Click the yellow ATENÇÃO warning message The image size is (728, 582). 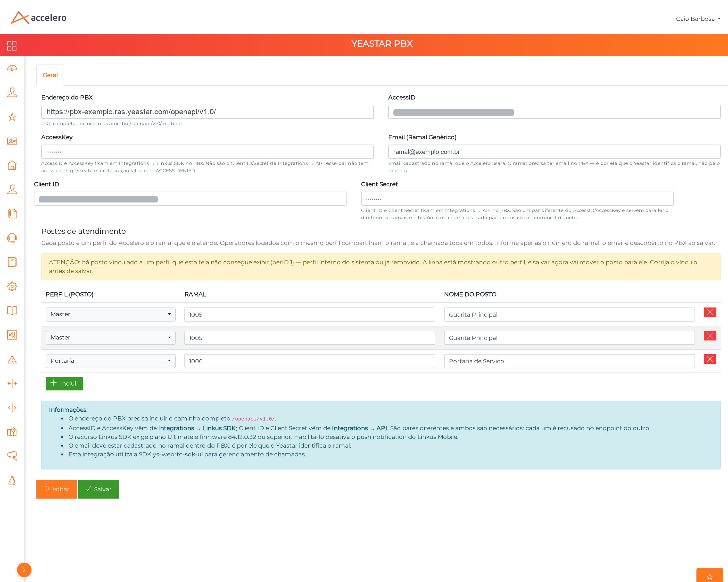[x=381, y=267]
